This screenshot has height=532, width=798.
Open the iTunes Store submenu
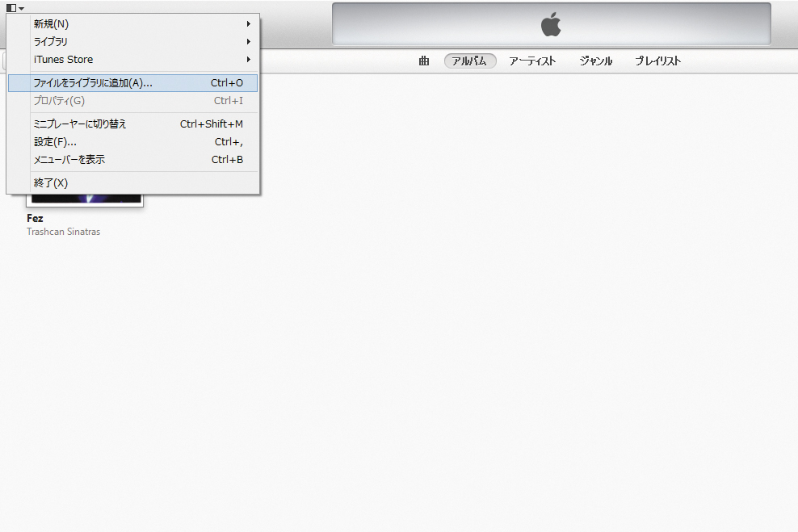133,60
